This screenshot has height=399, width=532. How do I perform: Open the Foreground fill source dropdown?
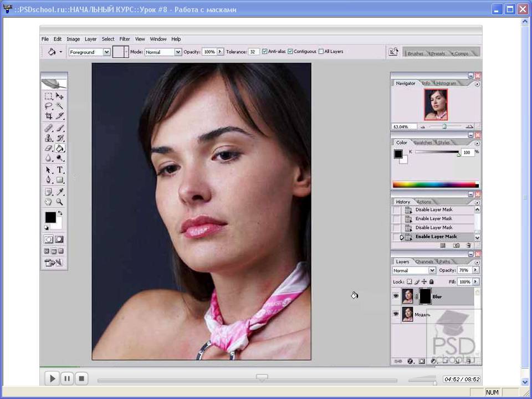[x=106, y=52]
